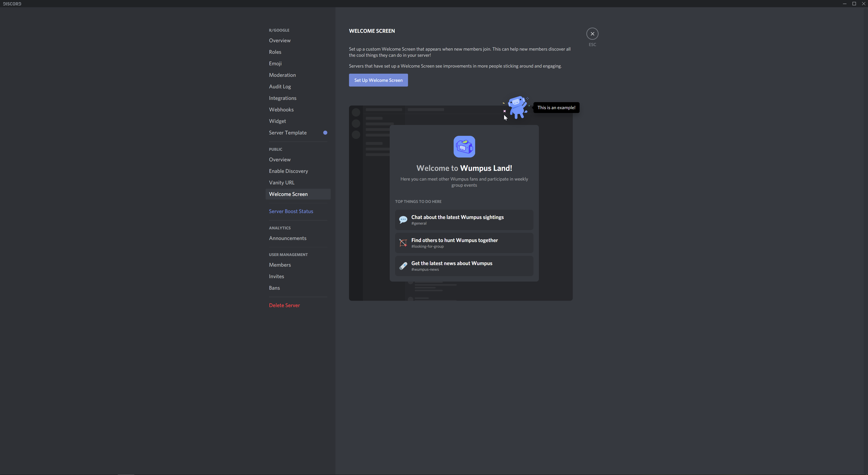Maximize the Discord window
The image size is (868, 475).
pyautogui.click(x=854, y=4)
